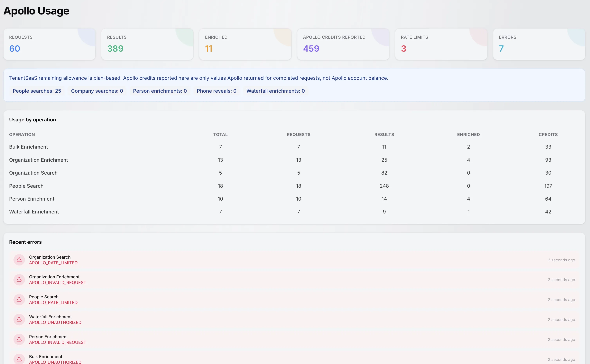Click the ENRICHED column header in table
Image resolution: width=590 pixels, height=364 pixels.
click(468, 134)
